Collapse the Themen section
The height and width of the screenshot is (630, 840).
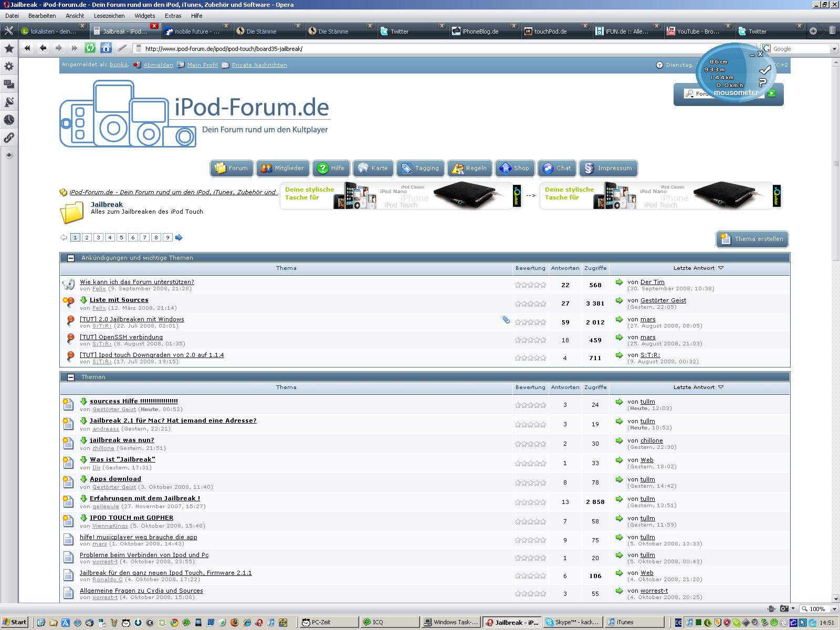70,377
